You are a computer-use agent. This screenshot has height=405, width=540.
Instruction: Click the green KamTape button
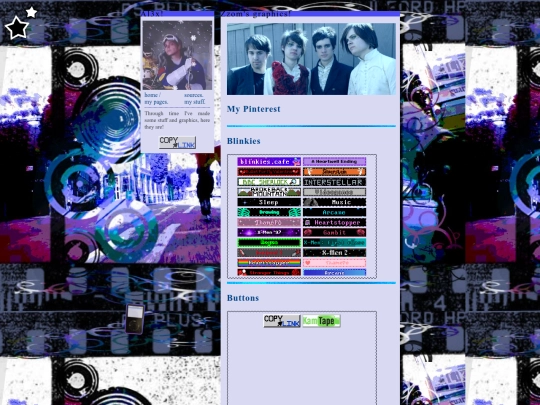321,321
